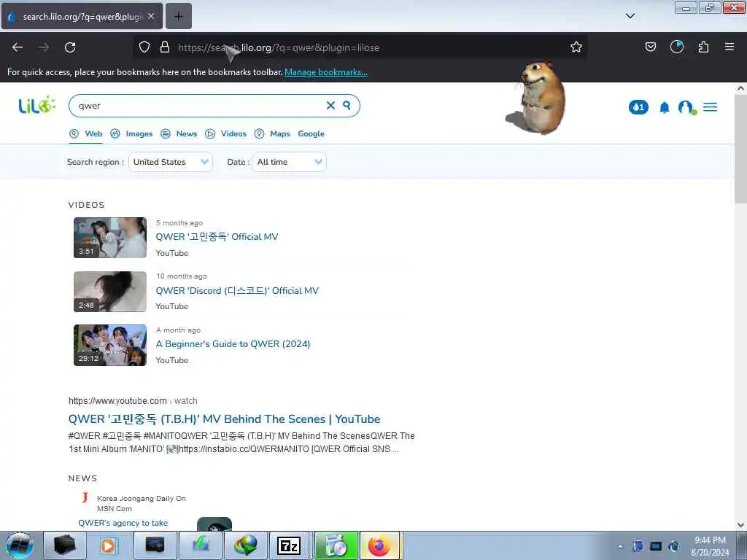Open the MV Behind The Scenes result
The image size is (747, 560).
(x=225, y=419)
